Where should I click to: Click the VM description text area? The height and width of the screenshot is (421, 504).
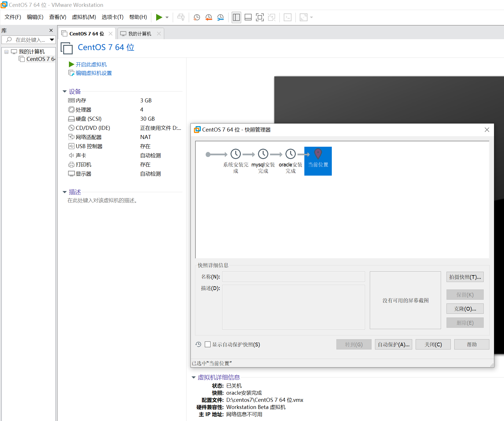pyautogui.click(x=103, y=200)
